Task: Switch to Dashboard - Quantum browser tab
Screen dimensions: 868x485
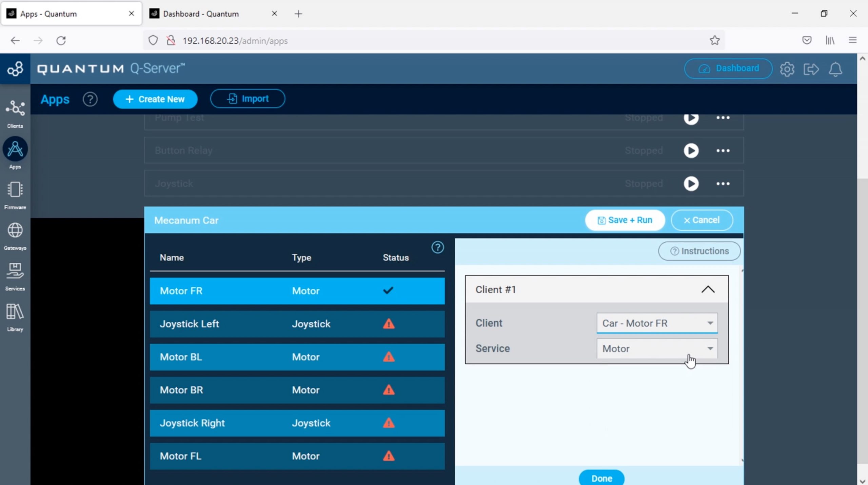Action: tap(201, 14)
